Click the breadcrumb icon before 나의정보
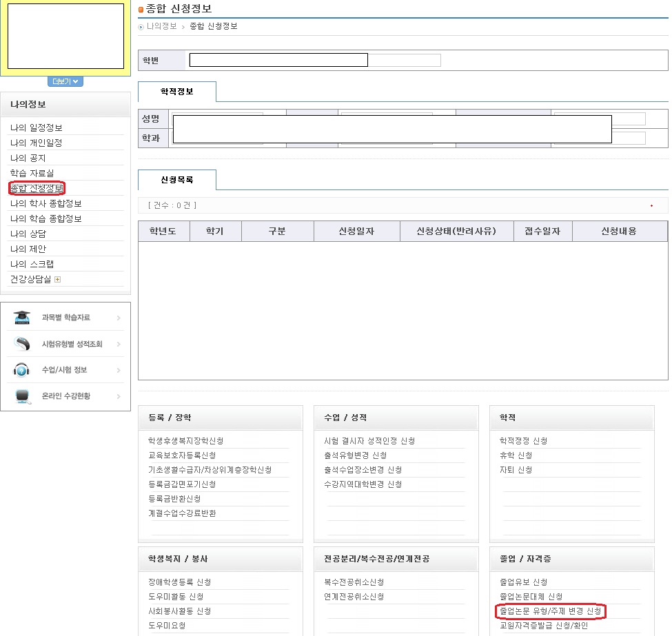Image resolution: width=672 pixels, height=636 pixels. click(x=141, y=27)
